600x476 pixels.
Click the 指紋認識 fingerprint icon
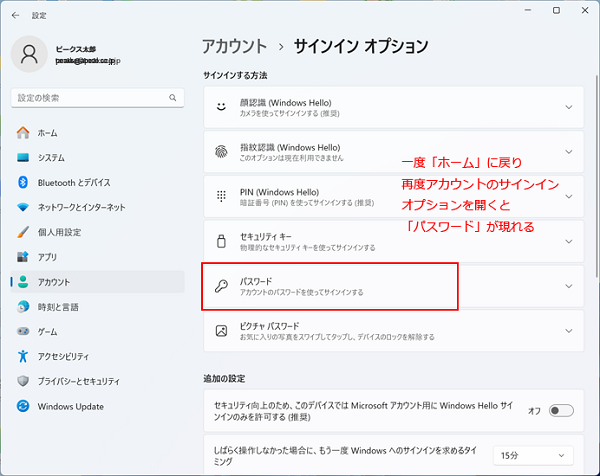point(221,152)
